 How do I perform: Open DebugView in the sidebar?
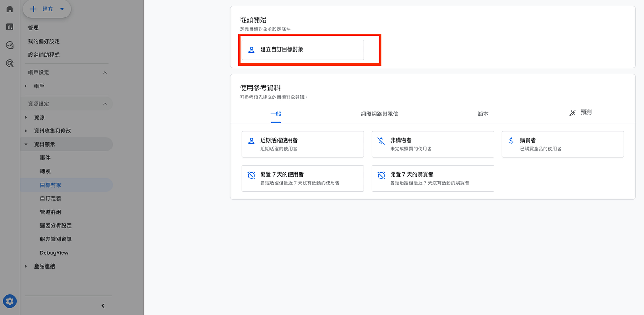tap(54, 253)
